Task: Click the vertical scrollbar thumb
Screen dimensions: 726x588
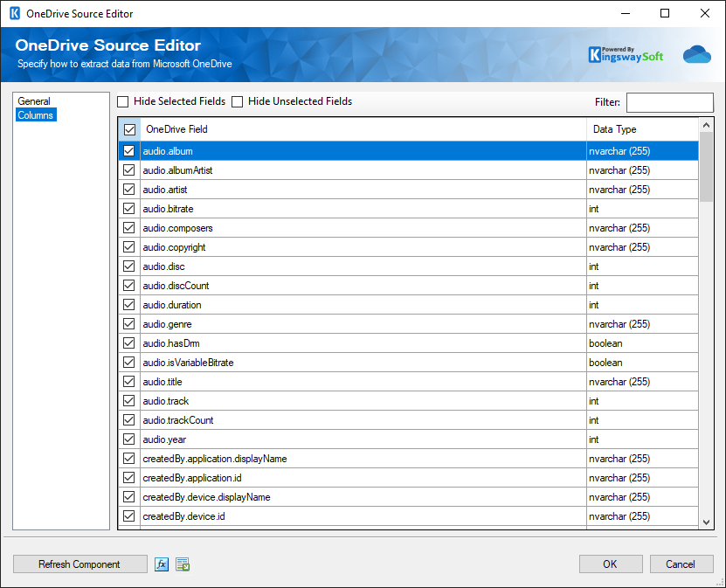Action: [706, 167]
